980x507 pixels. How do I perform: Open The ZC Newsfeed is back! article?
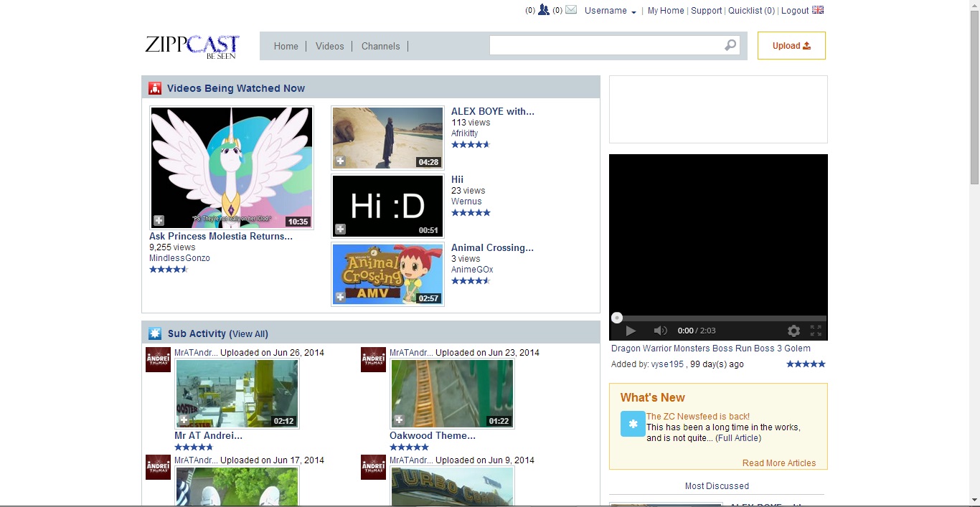[698, 417]
